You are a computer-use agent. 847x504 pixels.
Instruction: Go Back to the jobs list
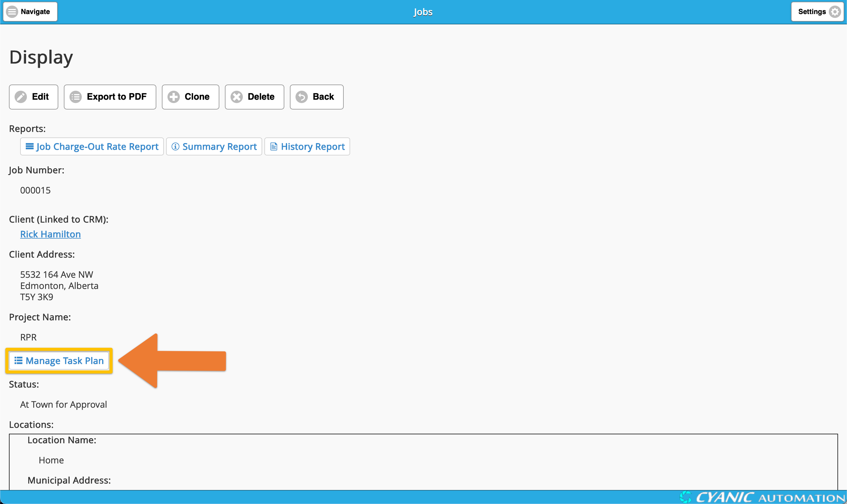[x=317, y=97]
